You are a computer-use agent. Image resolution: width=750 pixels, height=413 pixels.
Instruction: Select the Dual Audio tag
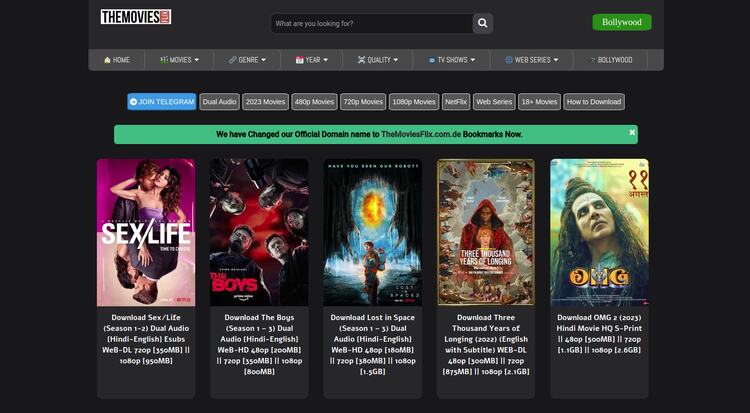pos(220,101)
